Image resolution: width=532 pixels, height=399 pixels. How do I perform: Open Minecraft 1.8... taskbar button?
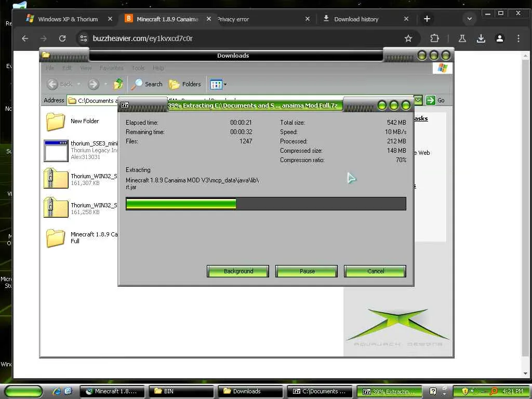pos(112,391)
